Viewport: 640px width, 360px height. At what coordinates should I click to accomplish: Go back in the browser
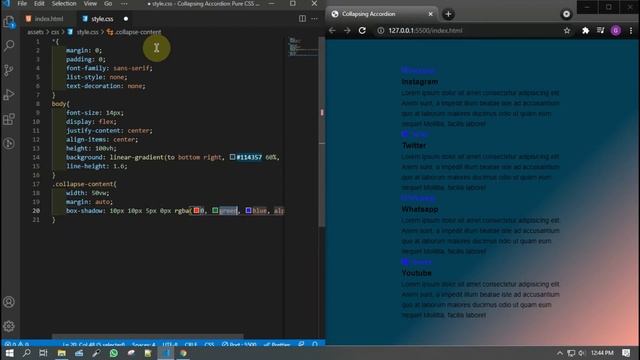332,31
